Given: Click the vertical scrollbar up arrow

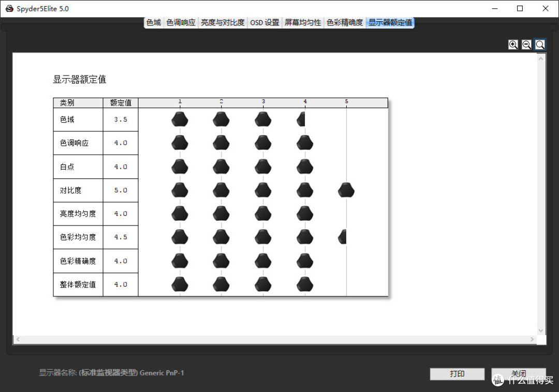Looking at the screenshot, I should point(541,59).
